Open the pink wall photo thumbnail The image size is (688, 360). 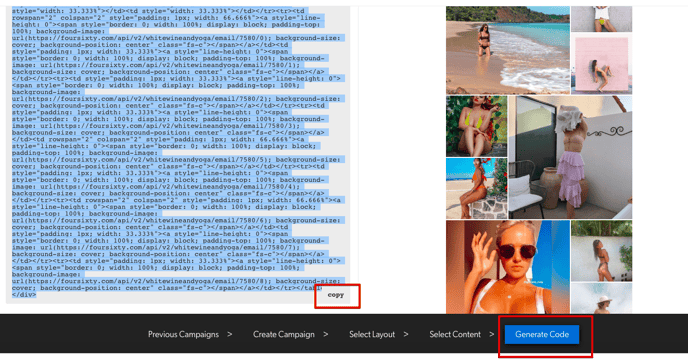(x=602, y=64)
